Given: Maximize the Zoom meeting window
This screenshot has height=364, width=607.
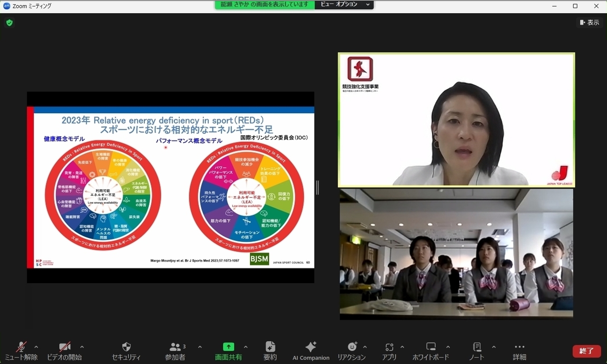Looking at the screenshot, I should [575, 6].
